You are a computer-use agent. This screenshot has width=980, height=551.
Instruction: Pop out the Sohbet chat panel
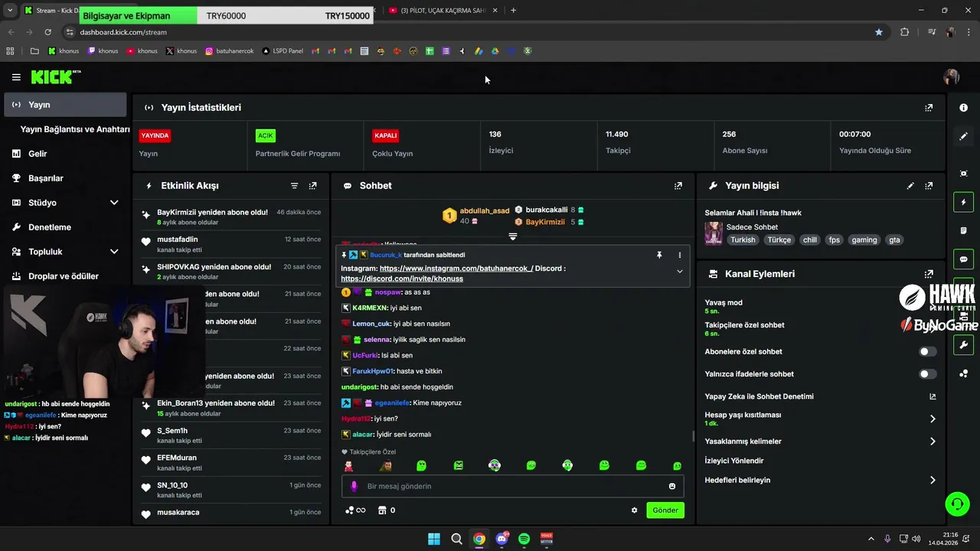pyautogui.click(x=678, y=186)
